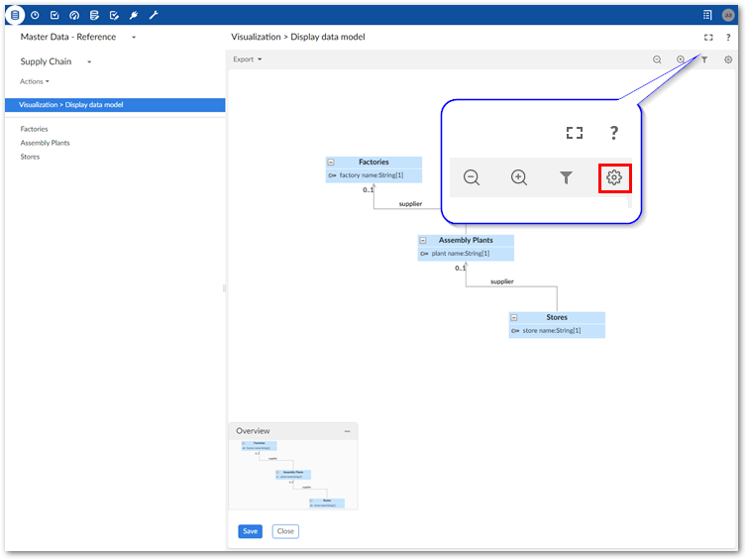Image resolution: width=747 pixels, height=560 pixels.
Task: Open the Stores table in the sidebar
Action: click(x=30, y=157)
